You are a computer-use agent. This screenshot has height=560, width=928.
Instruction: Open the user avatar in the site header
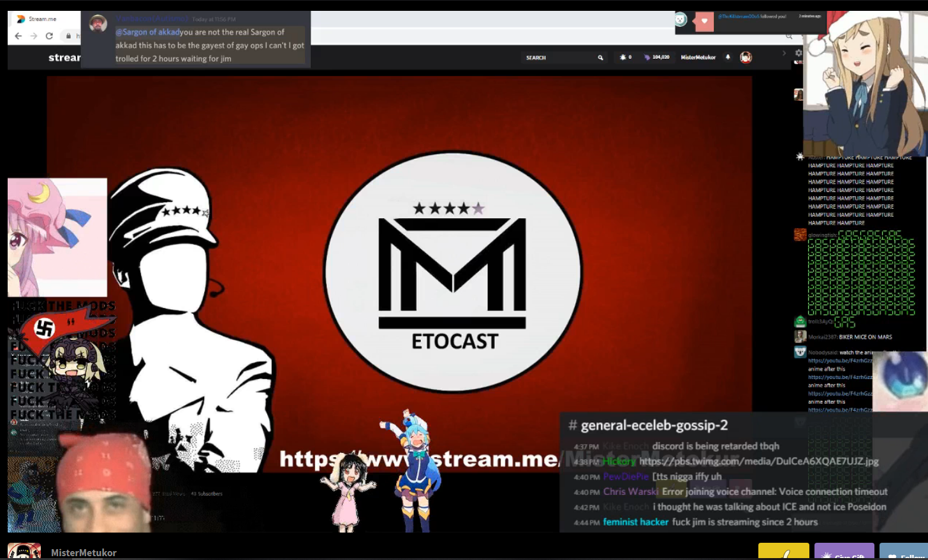(746, 57)
